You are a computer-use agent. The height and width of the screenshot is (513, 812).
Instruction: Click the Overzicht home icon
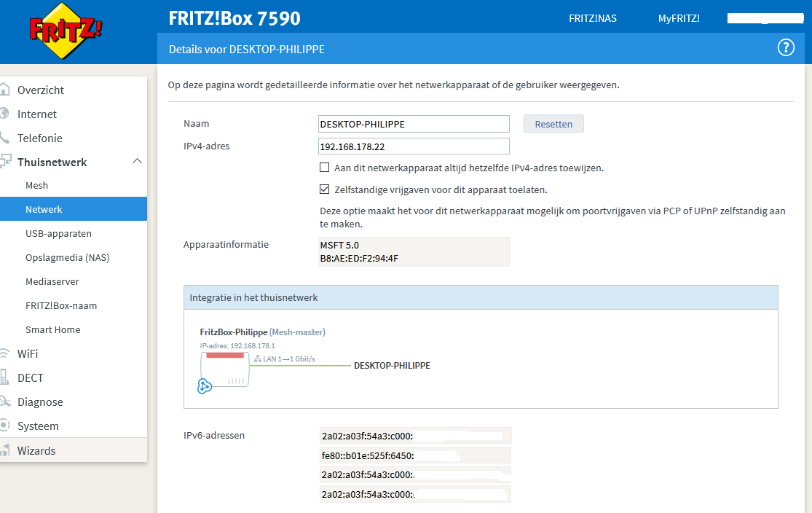pos(5,90)
